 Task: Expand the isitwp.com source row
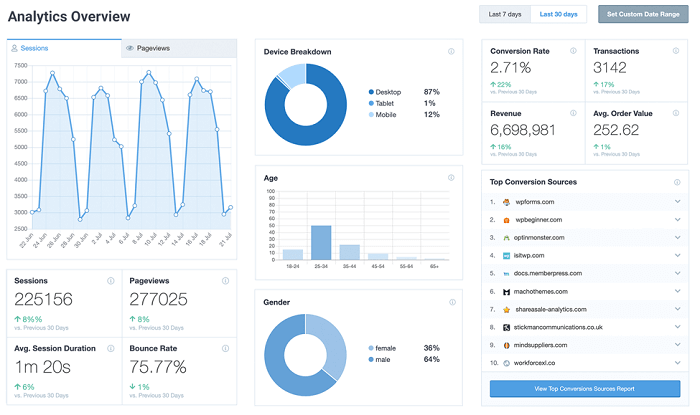click(x=677, y=255)
